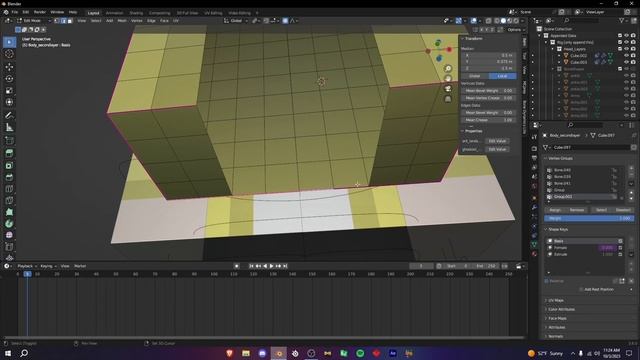
Task: Select the Bevel tool
Action: point(9,177)
